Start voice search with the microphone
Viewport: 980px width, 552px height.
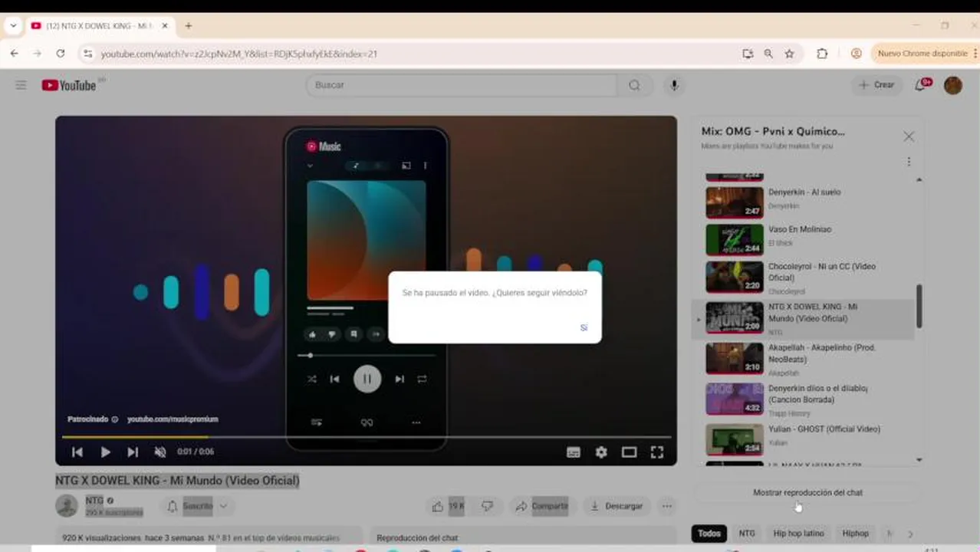click(674, 85)
